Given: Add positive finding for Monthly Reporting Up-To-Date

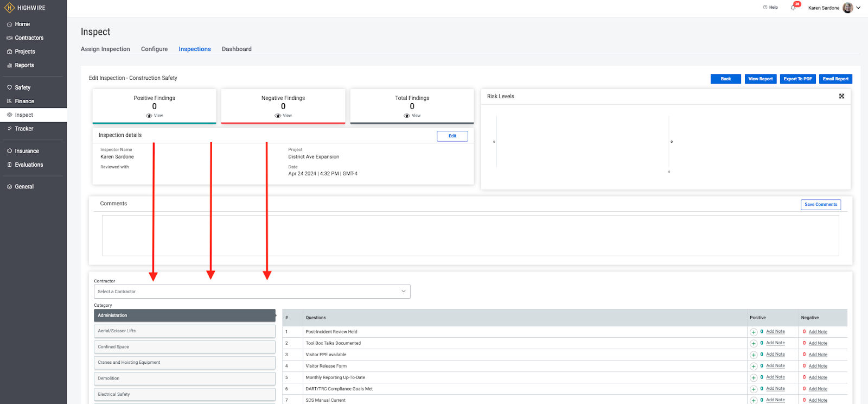Looking at the screenshot, I should 754,377.
